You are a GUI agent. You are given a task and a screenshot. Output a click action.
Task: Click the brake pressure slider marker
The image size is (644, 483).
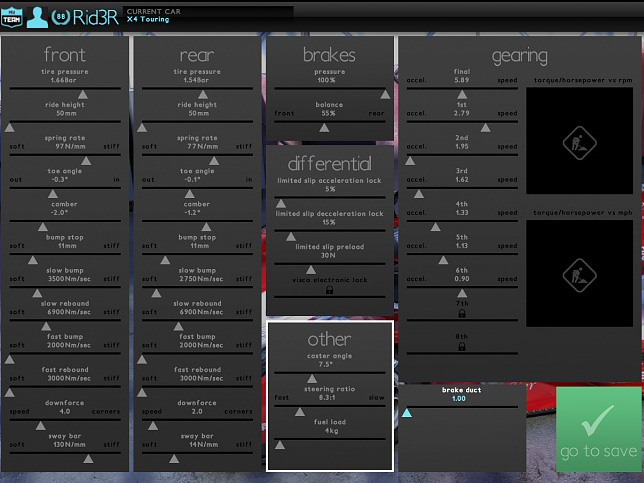[385, 95]
